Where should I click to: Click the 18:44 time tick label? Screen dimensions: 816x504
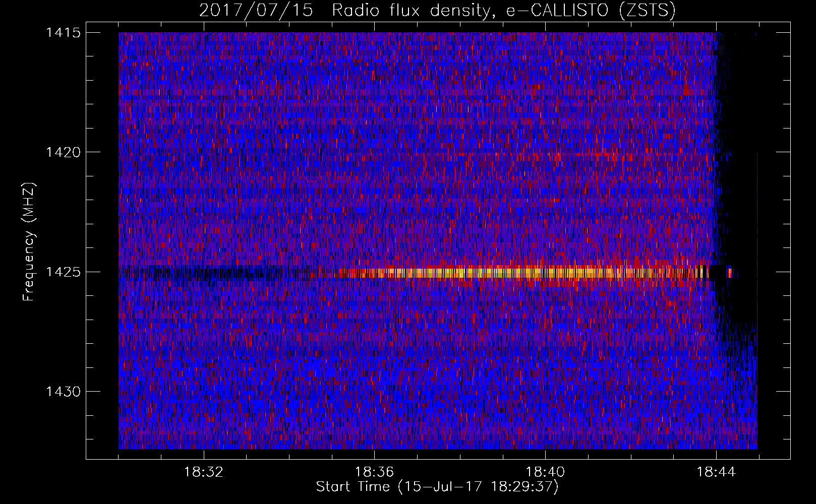click(716, 472)
